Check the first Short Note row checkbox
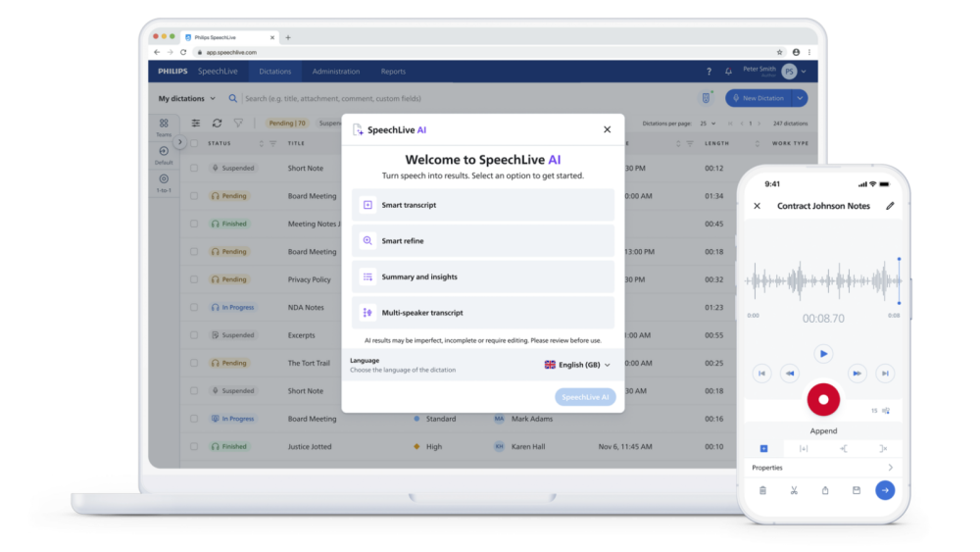 pos(194,169)
